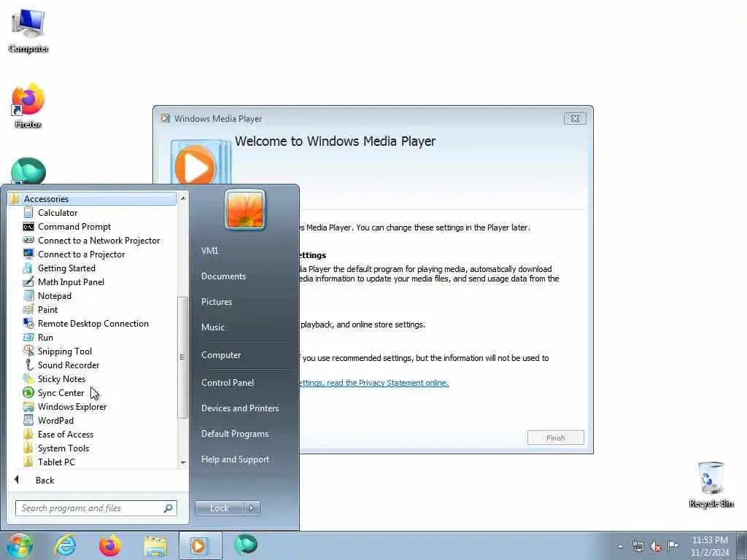Open Sound Recorder
Image resolution: width=747 pixels, height=560 pixels.
(x=69, y=365)
